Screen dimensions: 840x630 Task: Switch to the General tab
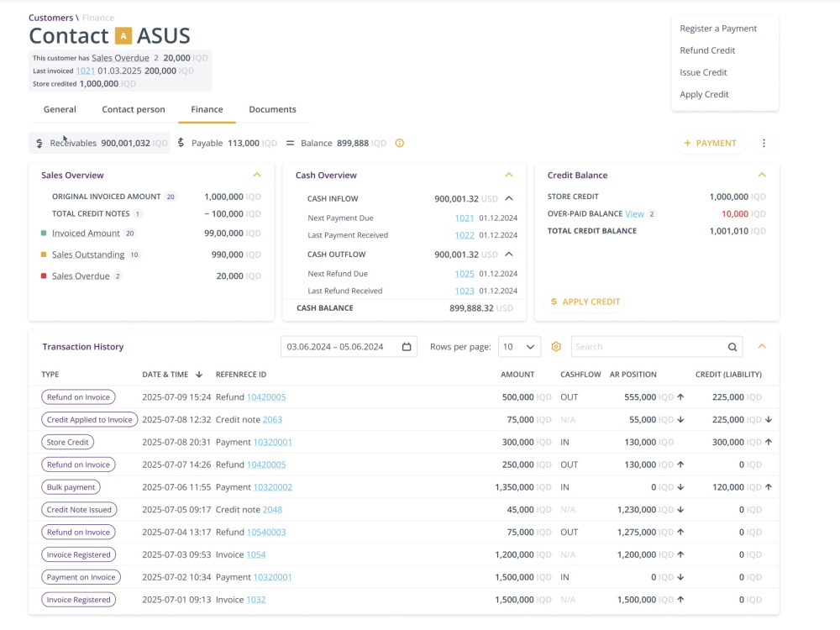click(x=60, y=109)
